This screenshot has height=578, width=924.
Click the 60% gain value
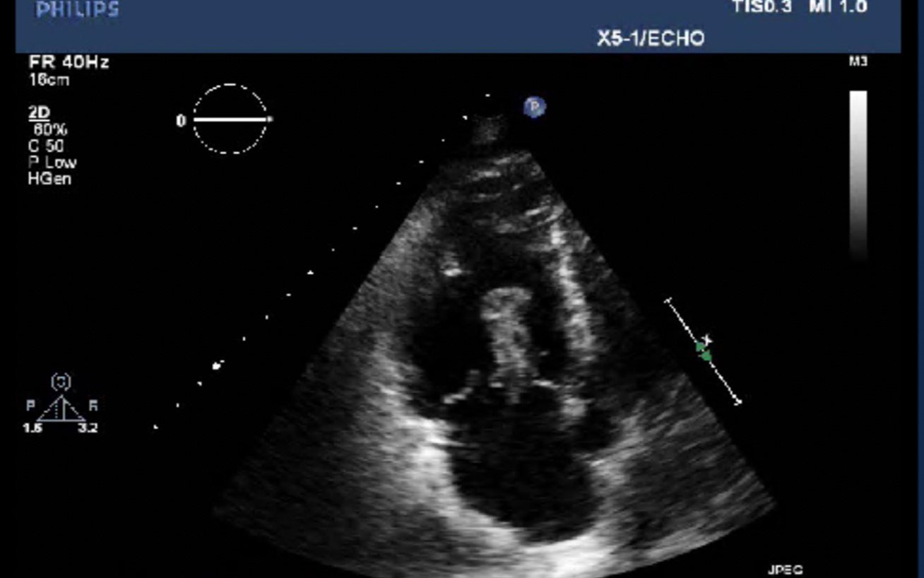50,130
